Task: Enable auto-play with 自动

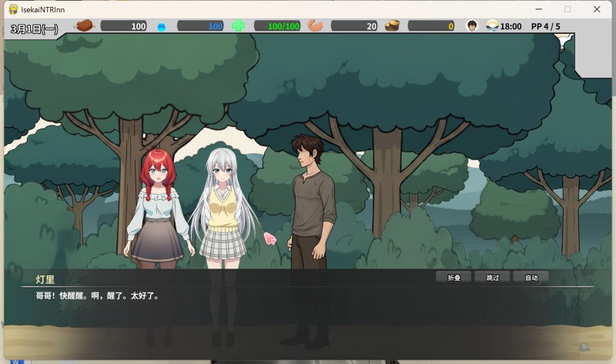Action: pyautogui.click(x=531, y=277)
